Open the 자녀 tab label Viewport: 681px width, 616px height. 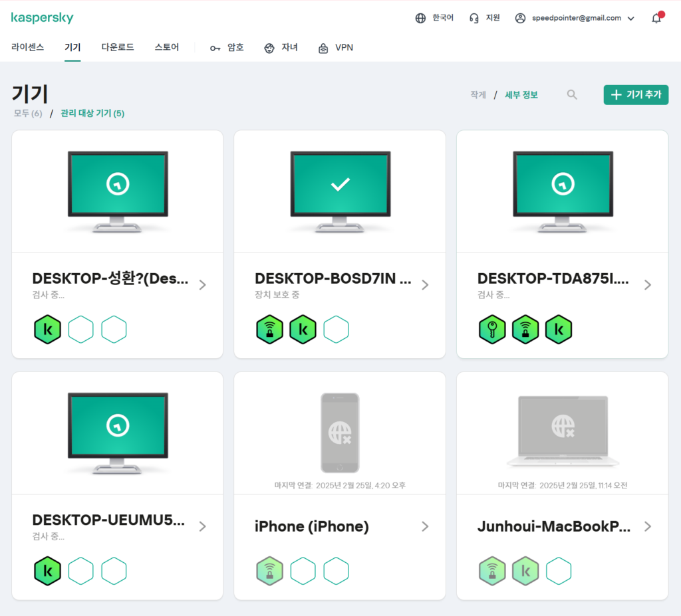click(x=289, y=47)
